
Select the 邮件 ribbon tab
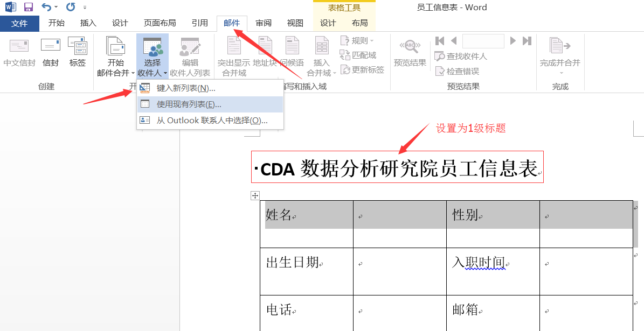pyautogui.click(x=232, y=23)
